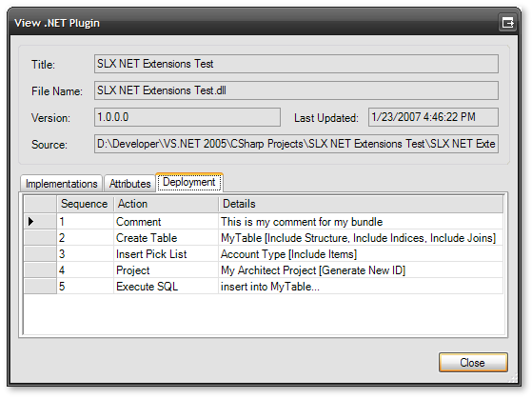Switch to the Implementations tab
532x399 pixels.
point(62,184)
